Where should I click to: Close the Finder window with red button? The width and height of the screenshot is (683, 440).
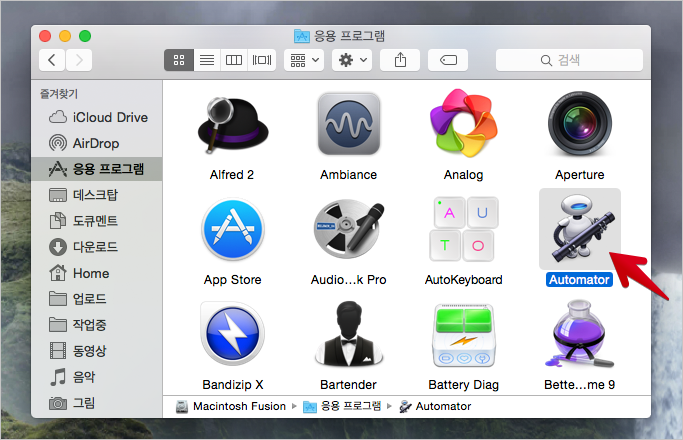[x=45, y=36]
